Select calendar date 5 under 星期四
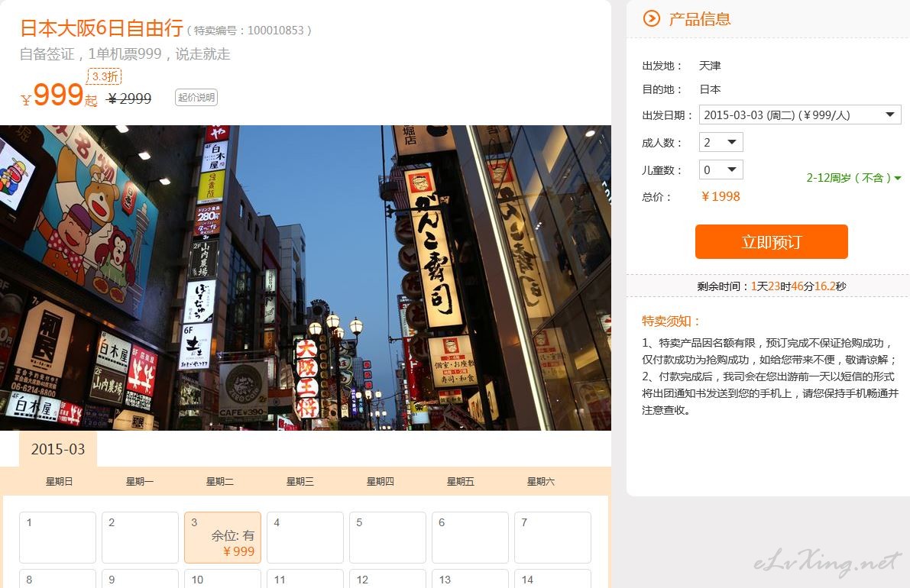910x588 pixels. [387, 538]
